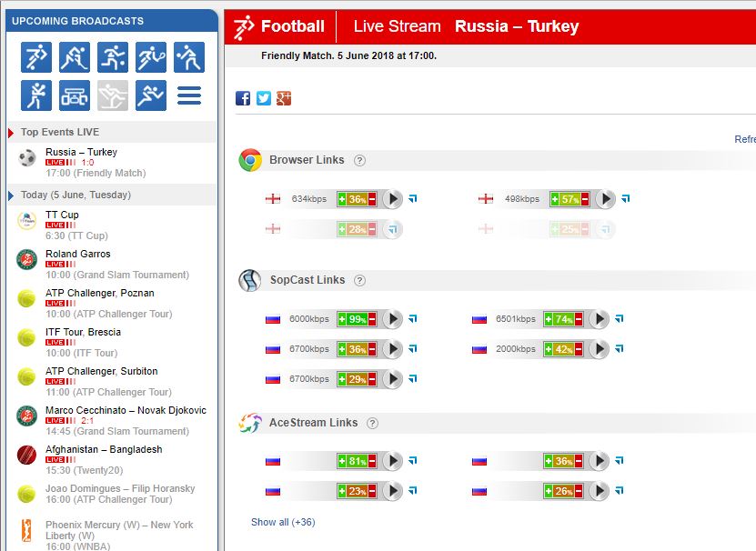Open the boxing category icon
The width and height of the screenshot is (756, 551).
pos(36,95)
